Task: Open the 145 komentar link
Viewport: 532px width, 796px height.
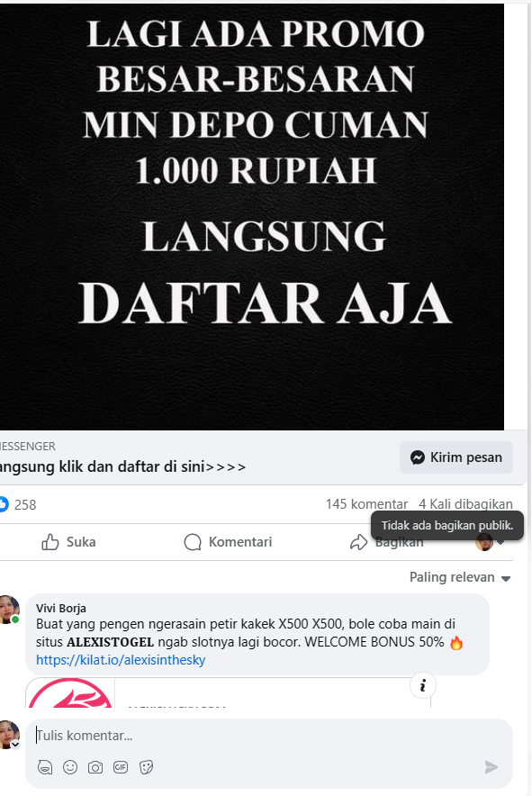Action: click(366, 504)
